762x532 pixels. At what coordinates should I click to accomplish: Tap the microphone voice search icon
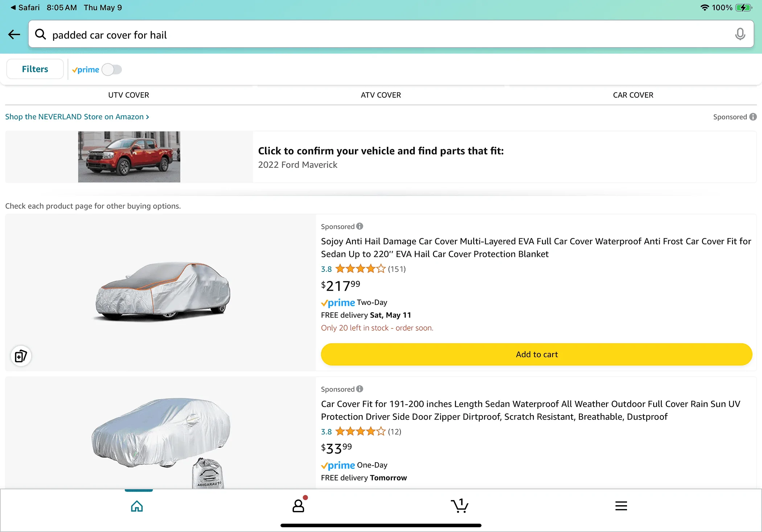click(740, 34)
